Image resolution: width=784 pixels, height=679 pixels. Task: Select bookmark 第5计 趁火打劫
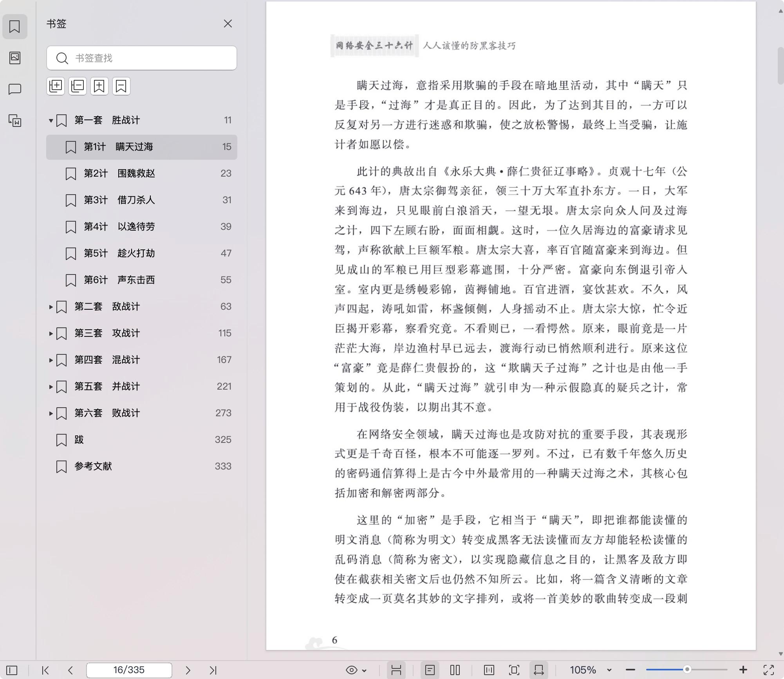click(142, 253)
